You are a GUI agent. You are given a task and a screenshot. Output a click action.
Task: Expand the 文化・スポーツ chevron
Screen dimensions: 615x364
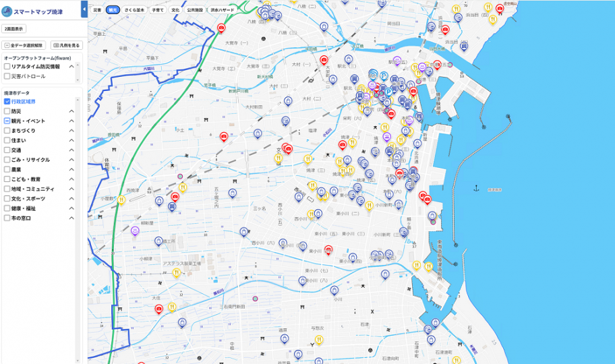[71, 198]
